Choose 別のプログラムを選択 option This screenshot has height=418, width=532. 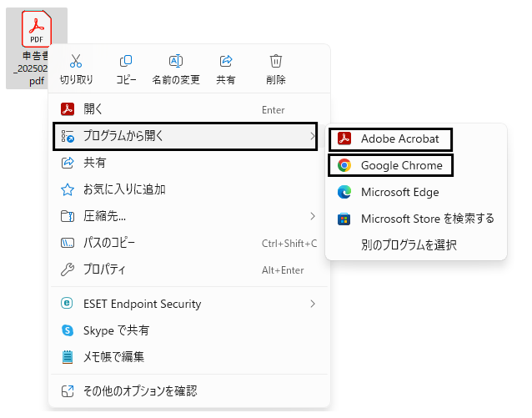(416, 244)
